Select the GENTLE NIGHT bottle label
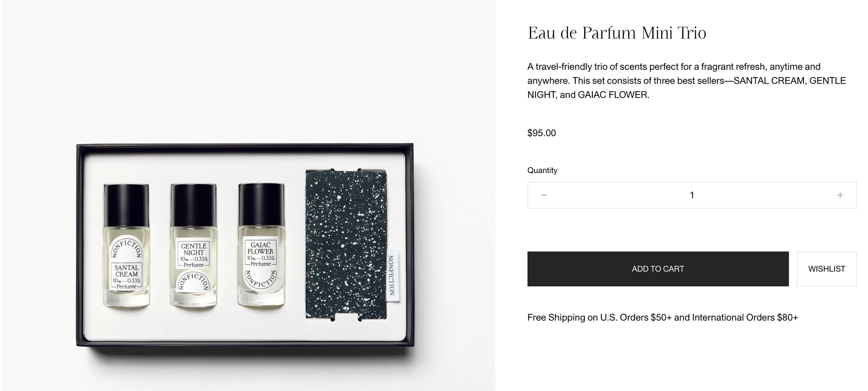This screenshot has height=391, width=868. [194, 254]
